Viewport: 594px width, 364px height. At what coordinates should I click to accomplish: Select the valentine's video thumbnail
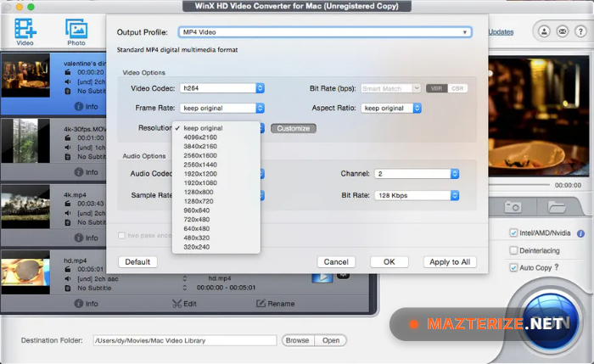coord(25,76)
